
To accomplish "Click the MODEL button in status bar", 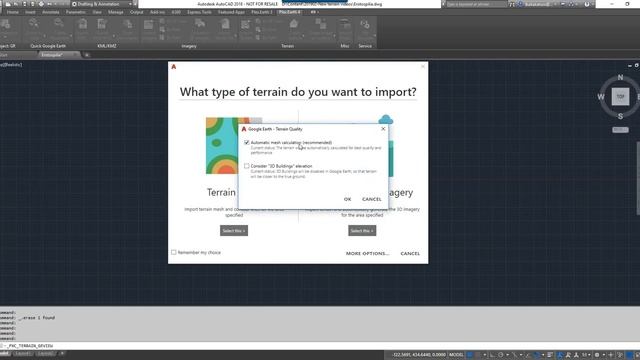I will click(x=456, y=355).
